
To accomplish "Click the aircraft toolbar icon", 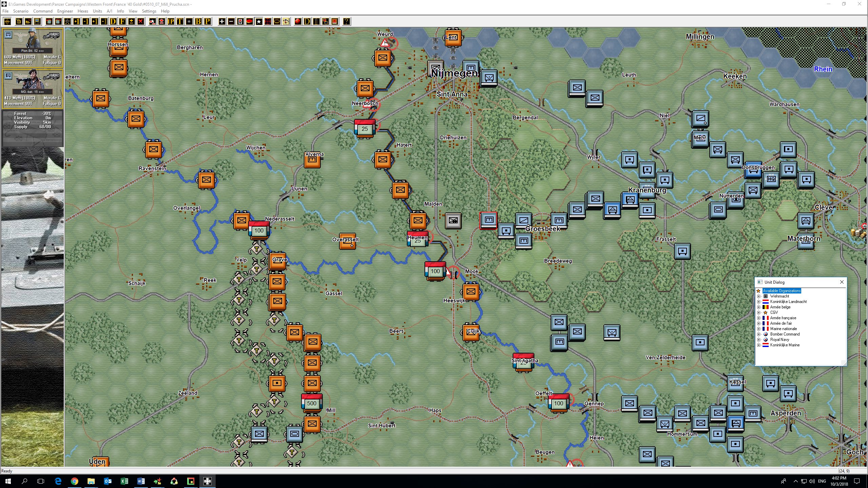I will (286, 22).
